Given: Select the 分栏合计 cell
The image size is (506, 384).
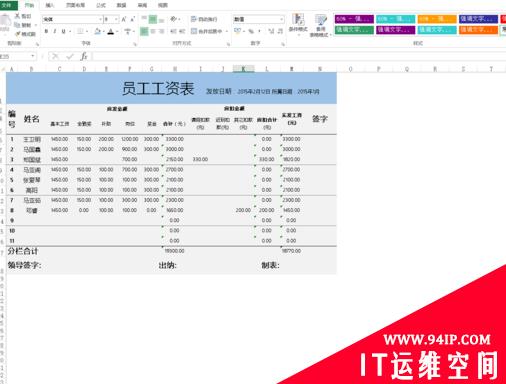Looking at the screenshot, I should coord(23,251).
